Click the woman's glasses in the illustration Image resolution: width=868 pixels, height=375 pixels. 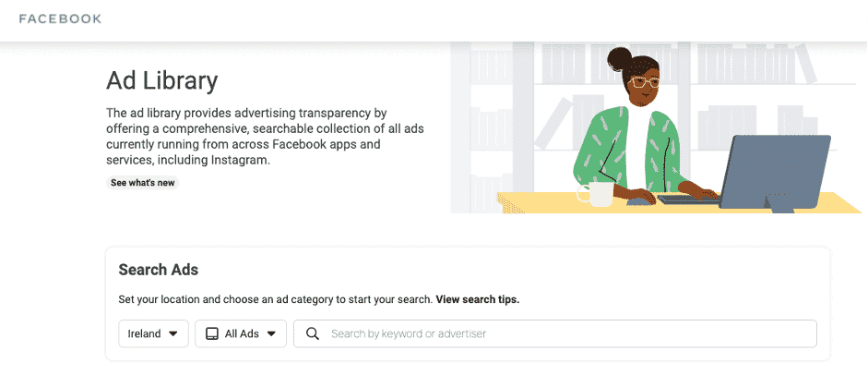(643, 84)
